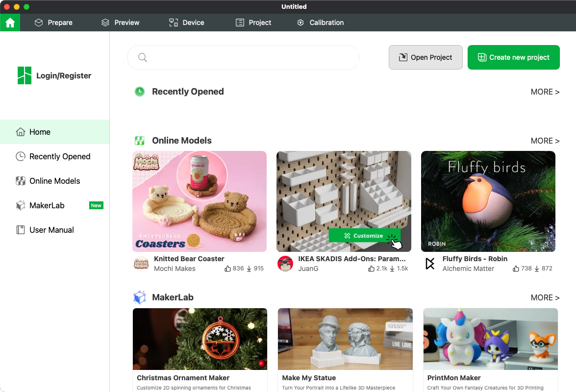Click the IKEA SKADIS Add-Ons title text

(x=352, y=259)
